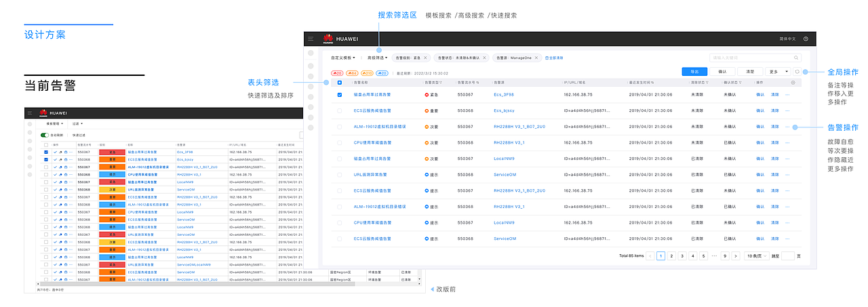Viewport: 868px width, 307px height.
Task: Click 'Total 85 items' text
Action: point(631,255)
